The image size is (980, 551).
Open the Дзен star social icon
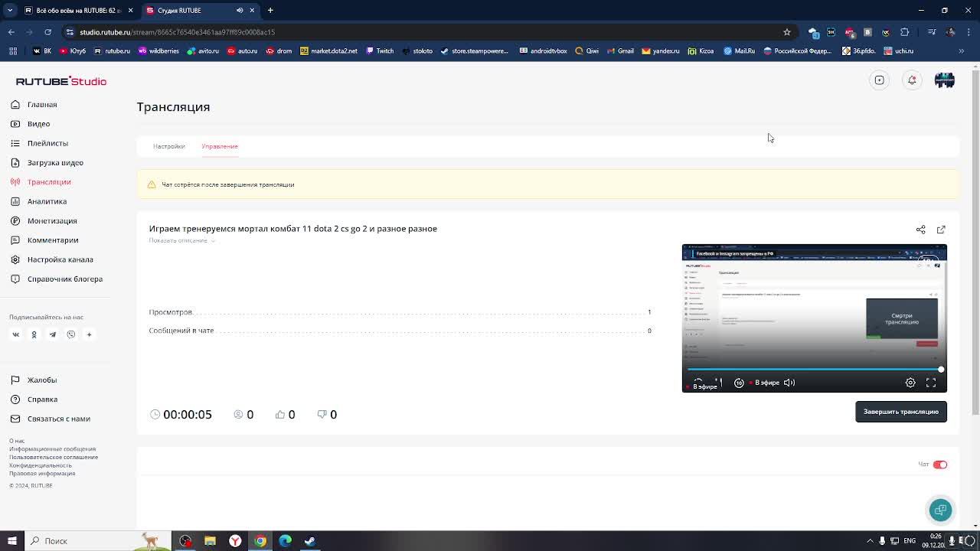click(89, 334)
